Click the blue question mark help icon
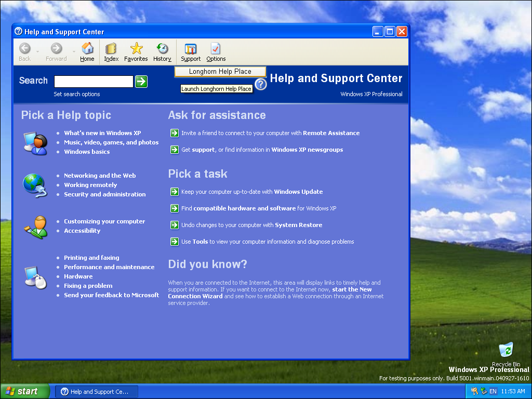Image resolution: width=532 pixels, height=399 pixels. coord(261,84)
